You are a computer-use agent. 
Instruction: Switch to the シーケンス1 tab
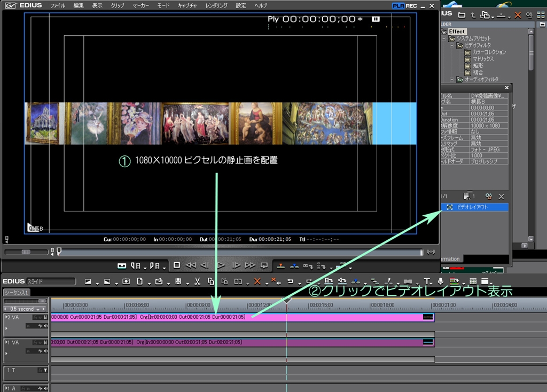point(16,293)
